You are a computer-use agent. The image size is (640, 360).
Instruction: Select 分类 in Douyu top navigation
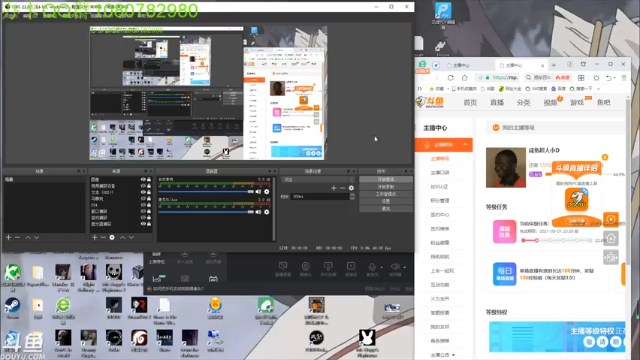(523, 102)
